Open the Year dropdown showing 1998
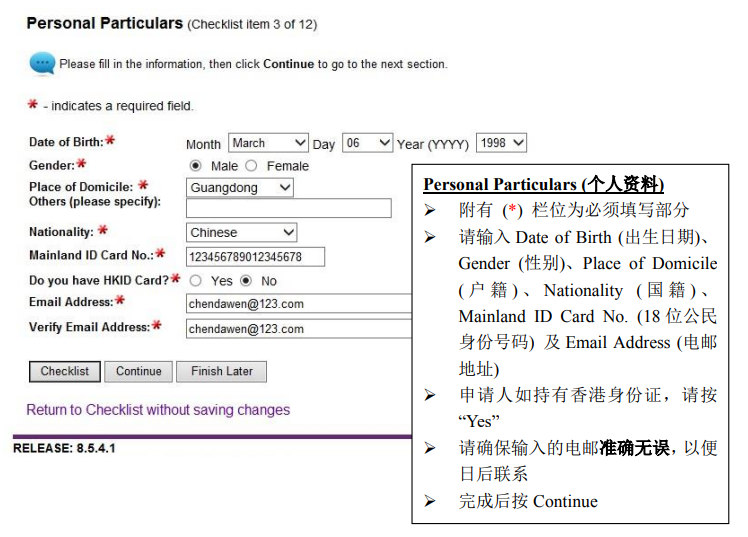Image resolution: width=748 pixels, height=537 pixels. tap(501, 143)
